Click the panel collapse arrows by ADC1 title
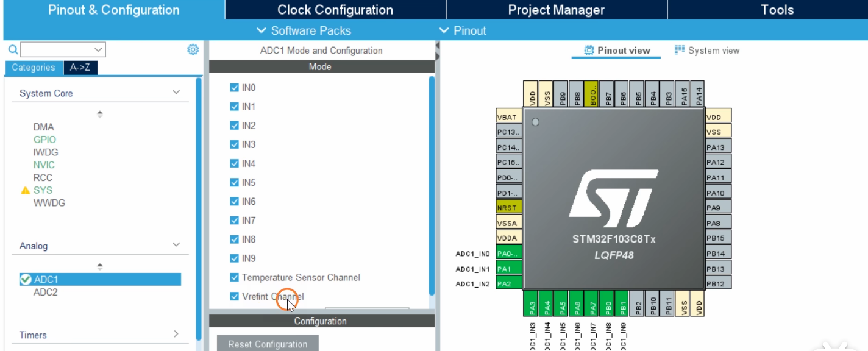The image size is (868, 351). (437, 51)
